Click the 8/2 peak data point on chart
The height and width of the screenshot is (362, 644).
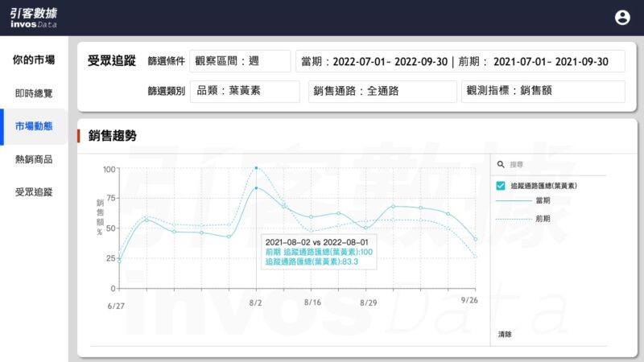click(x=256, y=168)
